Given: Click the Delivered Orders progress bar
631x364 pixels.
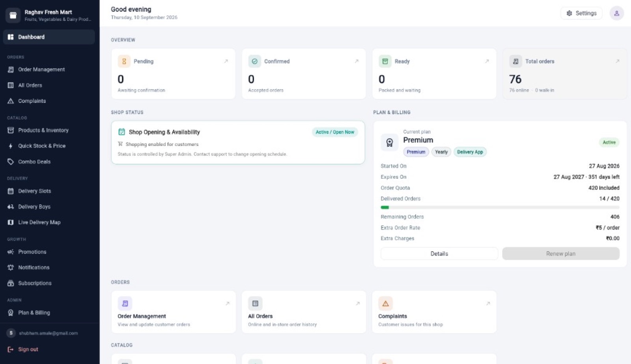Looking at the screenshot, I should click(x=500, y=207).
